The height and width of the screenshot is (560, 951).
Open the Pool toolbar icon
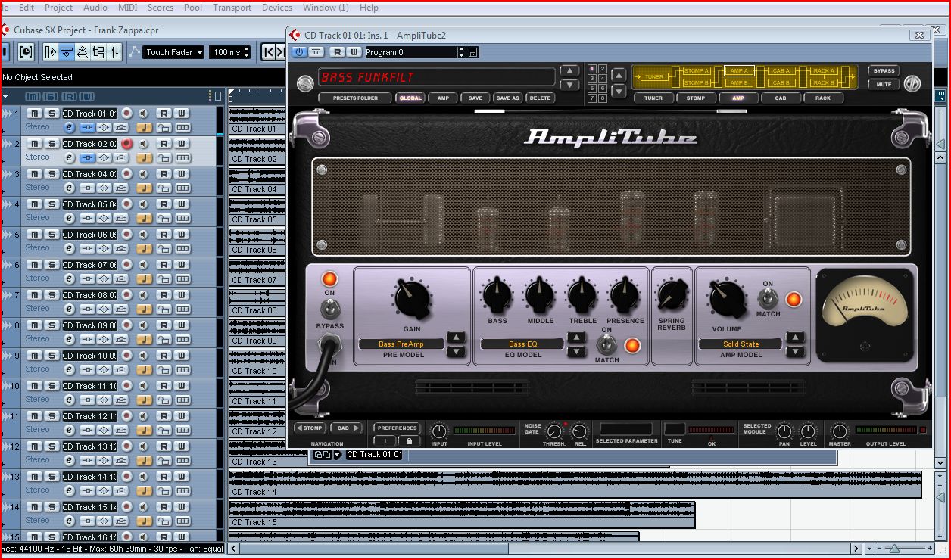click(98, 52)
